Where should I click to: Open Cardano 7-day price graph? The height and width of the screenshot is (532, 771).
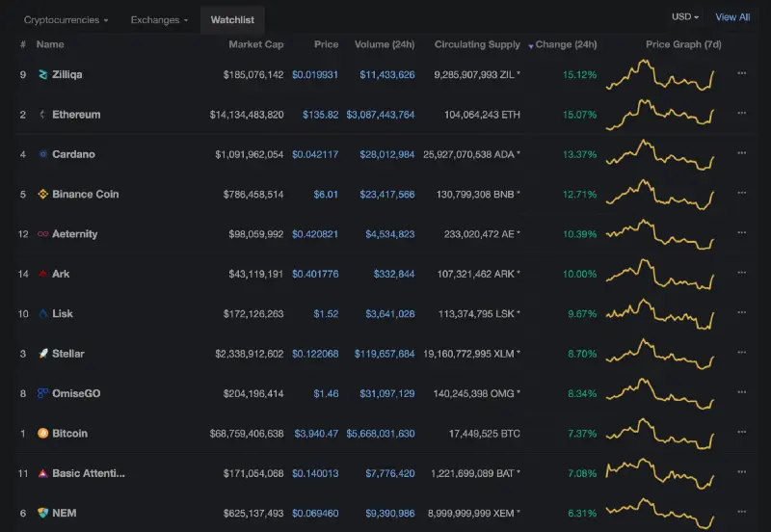pos(660,154)
